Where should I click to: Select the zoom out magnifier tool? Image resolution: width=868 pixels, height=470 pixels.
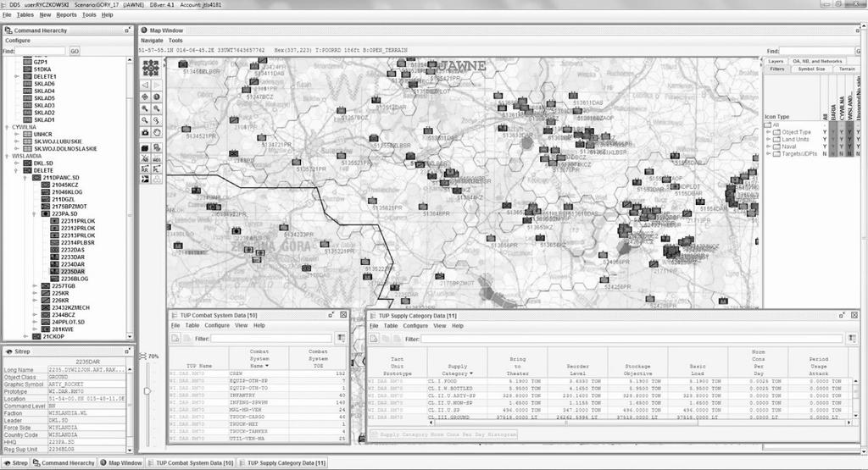point(157,108)
